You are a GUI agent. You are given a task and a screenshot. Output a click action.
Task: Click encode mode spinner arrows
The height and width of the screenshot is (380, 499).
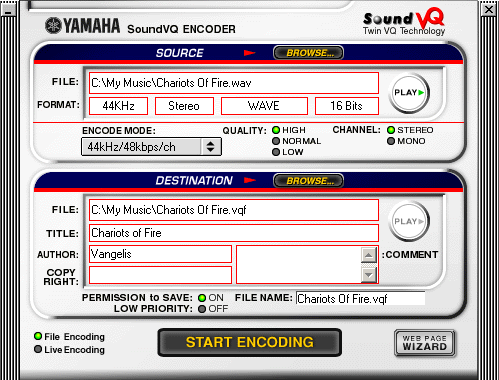(x=210, y=147)
